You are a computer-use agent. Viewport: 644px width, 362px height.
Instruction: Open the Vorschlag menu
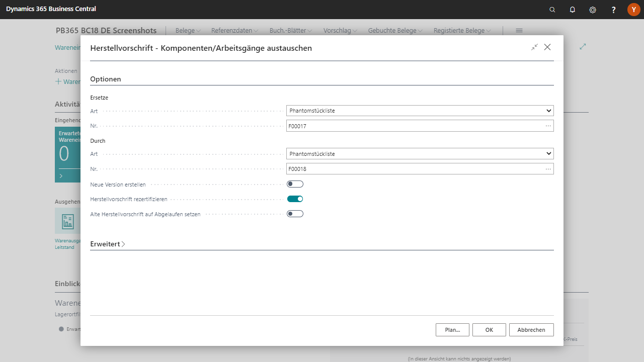(x=340, y=31)
